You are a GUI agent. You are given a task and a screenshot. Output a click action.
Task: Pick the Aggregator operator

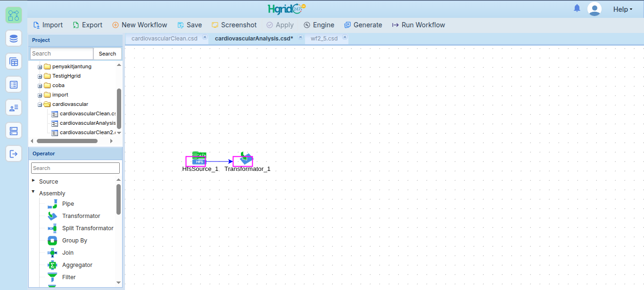tap(70, 265)
